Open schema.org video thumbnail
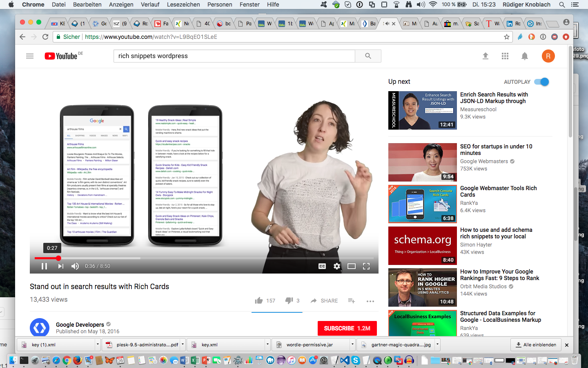 pos(423,246)
